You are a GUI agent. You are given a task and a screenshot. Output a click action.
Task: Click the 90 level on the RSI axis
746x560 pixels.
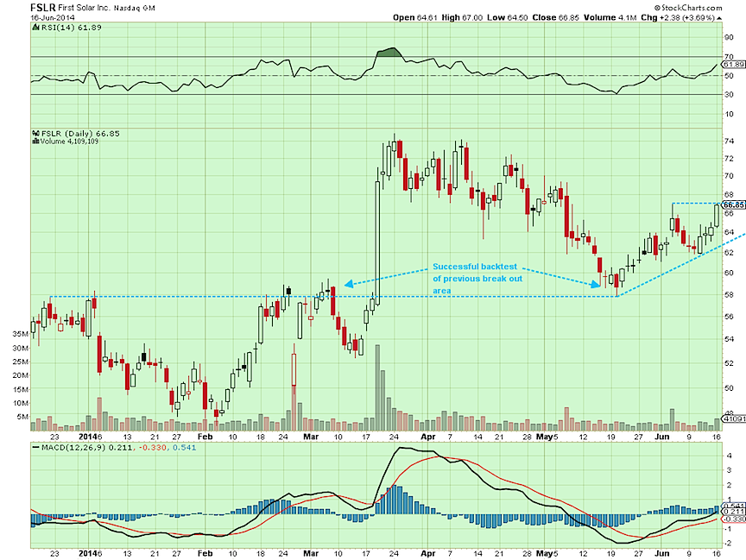[x=729, y=37]
